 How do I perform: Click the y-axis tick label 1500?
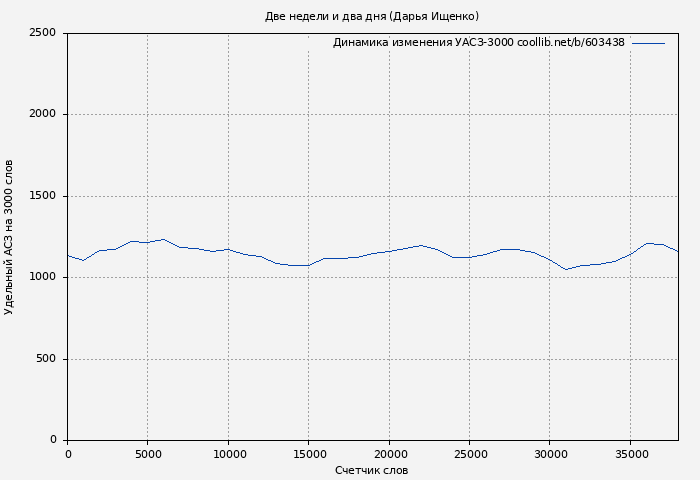tap(42, 196)
